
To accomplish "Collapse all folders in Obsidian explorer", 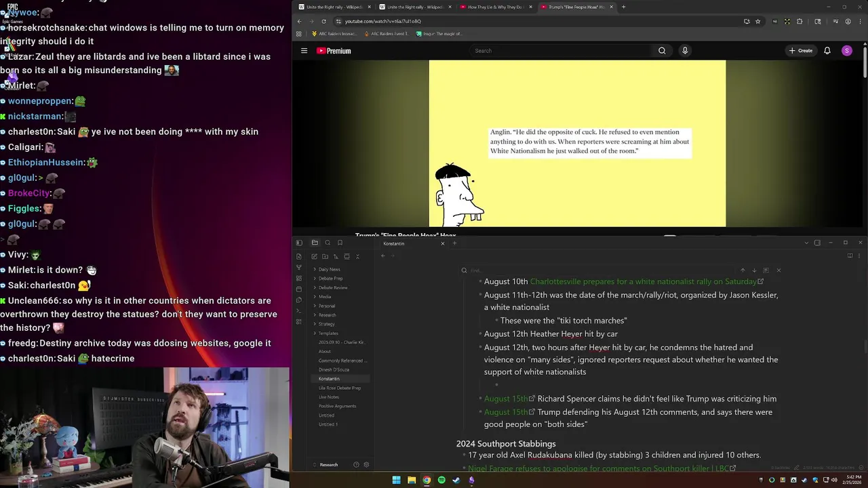I will pos(357,256).
